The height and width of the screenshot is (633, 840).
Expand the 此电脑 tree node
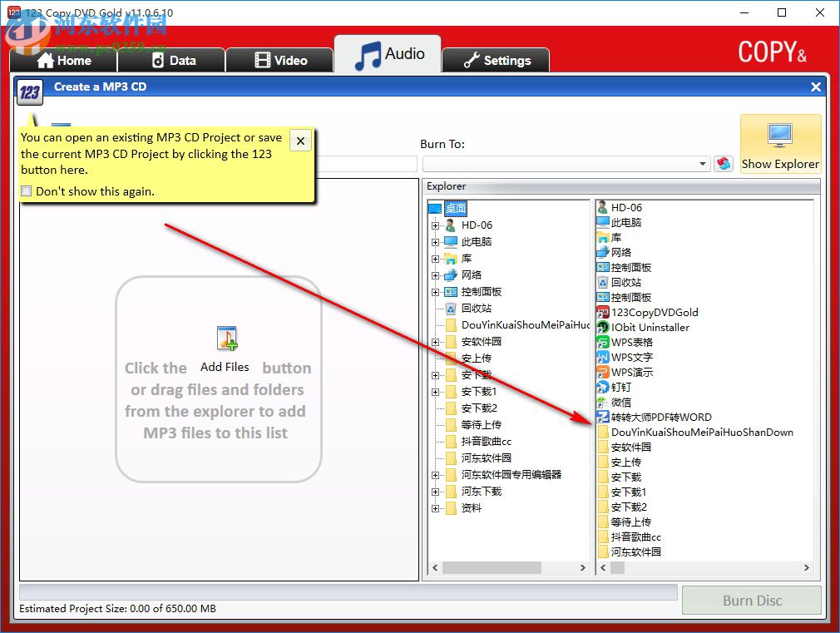click(x=436, y=242)
